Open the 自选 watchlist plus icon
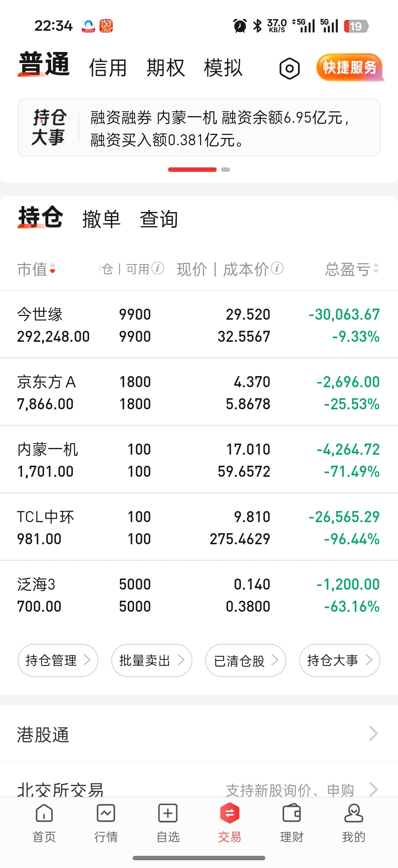Viewport: 398px width, 868px height. point(168,813)
